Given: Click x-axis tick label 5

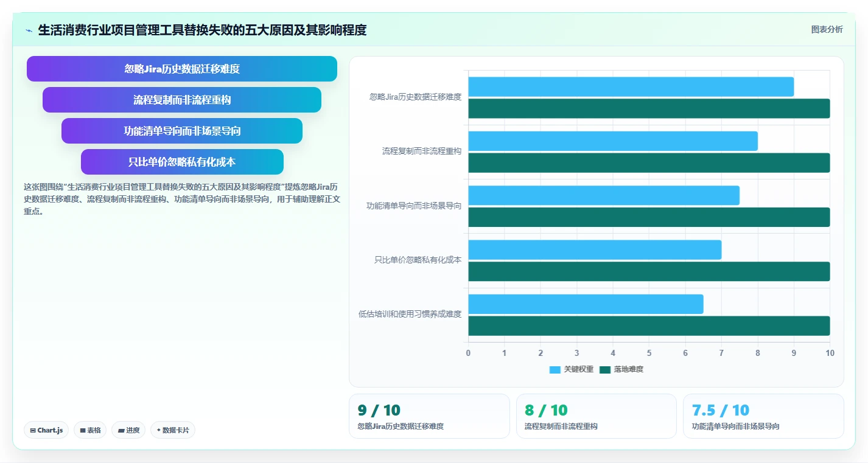Looking at the screenshot, I should 649,353.
